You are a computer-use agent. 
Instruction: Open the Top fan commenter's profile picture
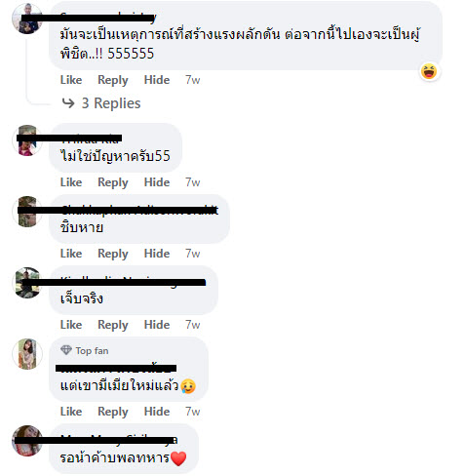tap(27, 354)
